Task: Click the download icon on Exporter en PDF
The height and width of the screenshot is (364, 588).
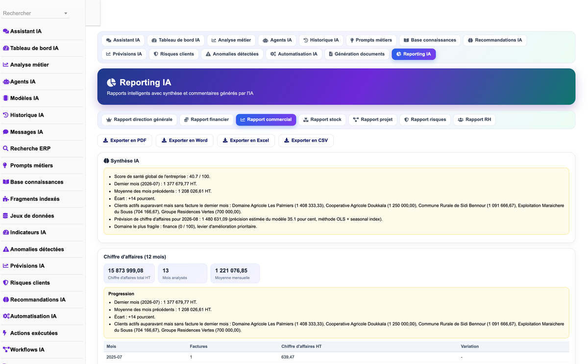Action: click(105, 140)
